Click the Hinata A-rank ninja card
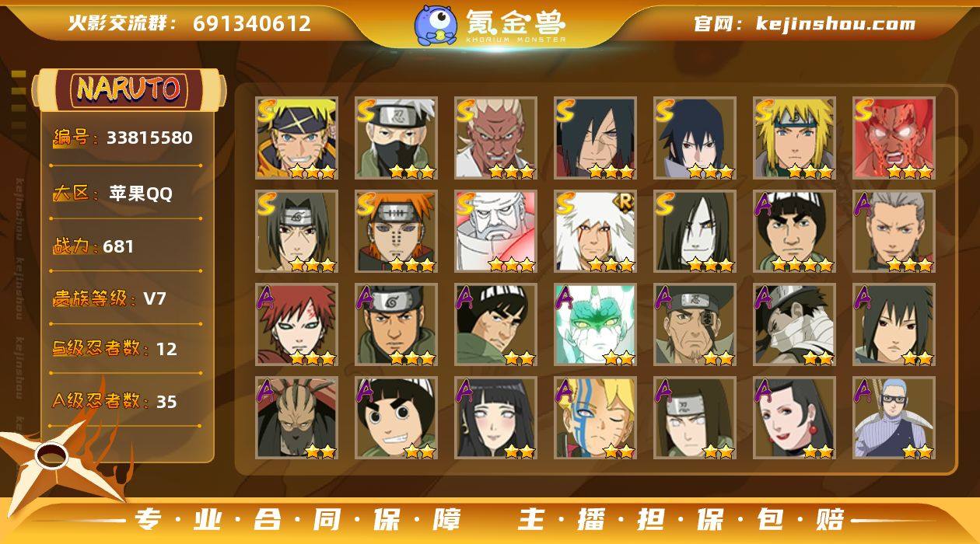The image size is (980, 544). (496, 418)
